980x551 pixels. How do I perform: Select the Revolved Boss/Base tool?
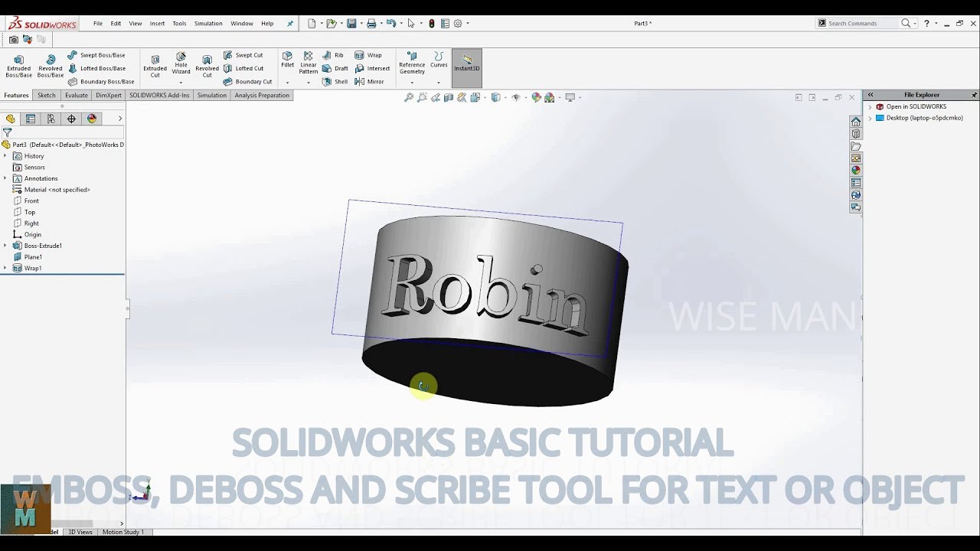[51, 66]
